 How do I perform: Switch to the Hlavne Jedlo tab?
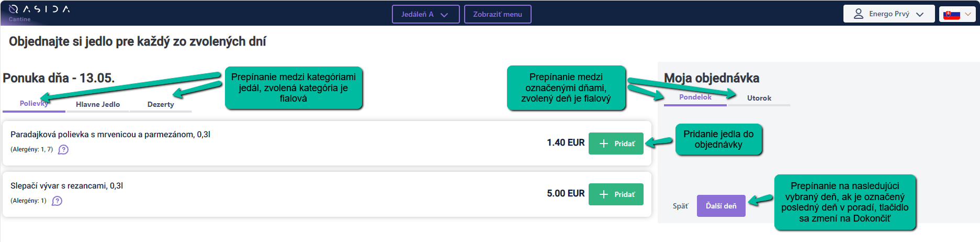pos(98,104)
